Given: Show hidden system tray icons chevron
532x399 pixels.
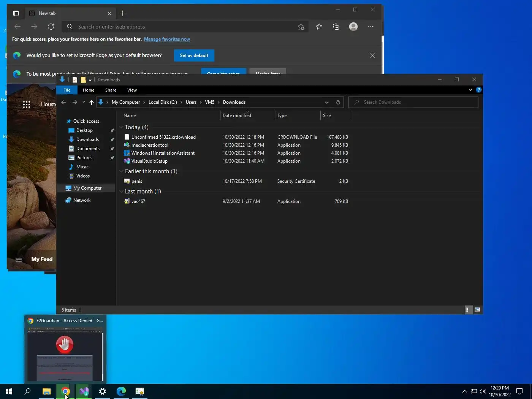Looking at the screenshot, I should click(x=464, y=391).
